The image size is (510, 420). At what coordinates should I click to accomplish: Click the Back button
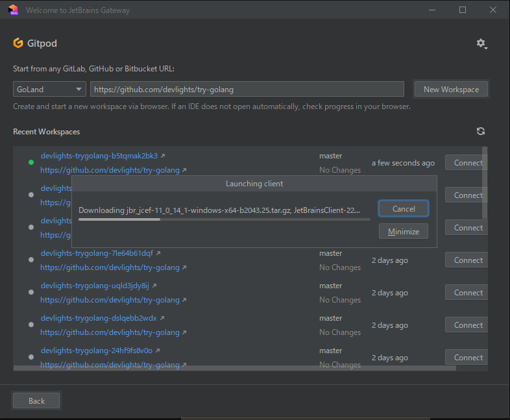click(x=36, y=401)
